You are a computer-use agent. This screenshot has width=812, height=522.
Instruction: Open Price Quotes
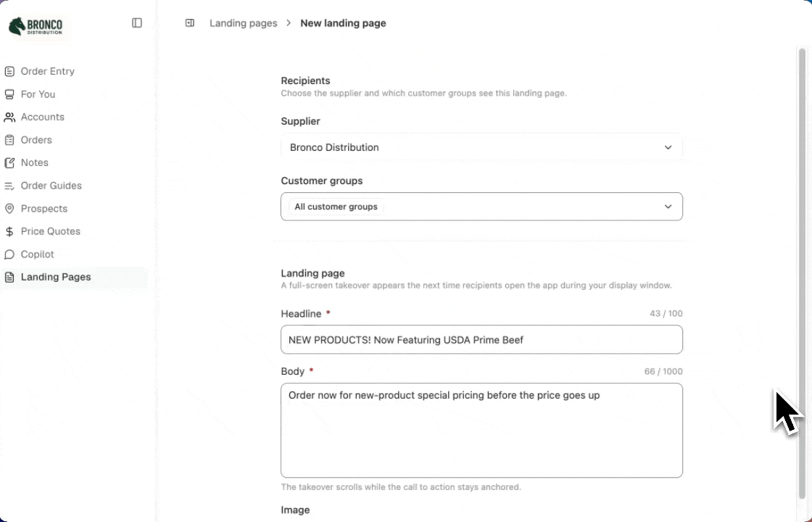[50, 231]
